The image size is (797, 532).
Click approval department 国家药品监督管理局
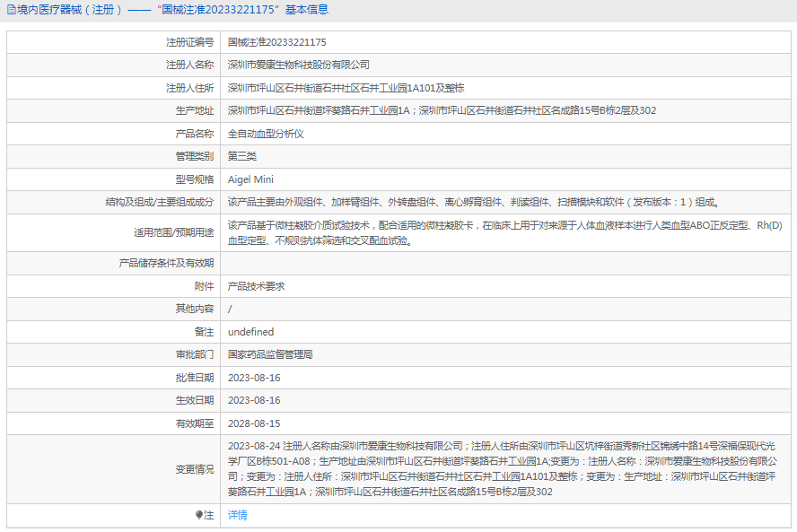[x=270, y=354]
